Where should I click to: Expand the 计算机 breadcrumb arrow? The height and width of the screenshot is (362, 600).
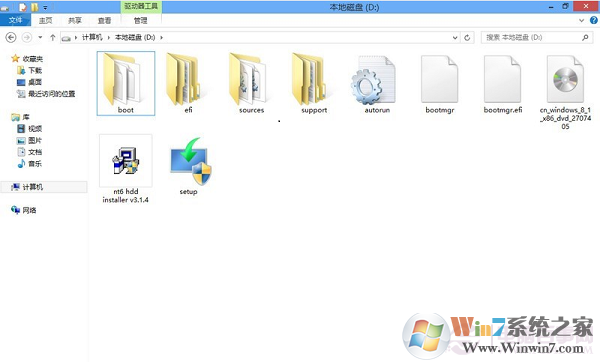coord(108,38)
